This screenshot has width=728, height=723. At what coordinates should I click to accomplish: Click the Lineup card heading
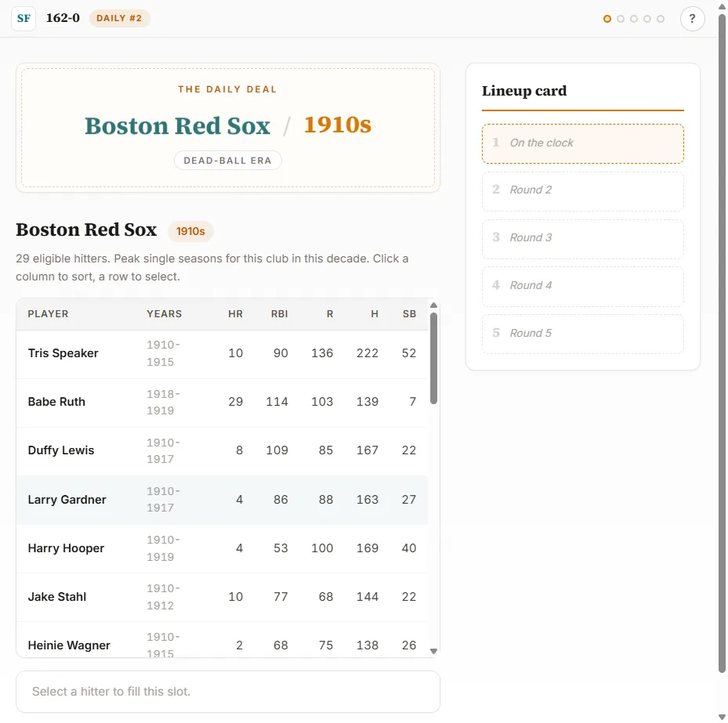[x=524, y=91]
